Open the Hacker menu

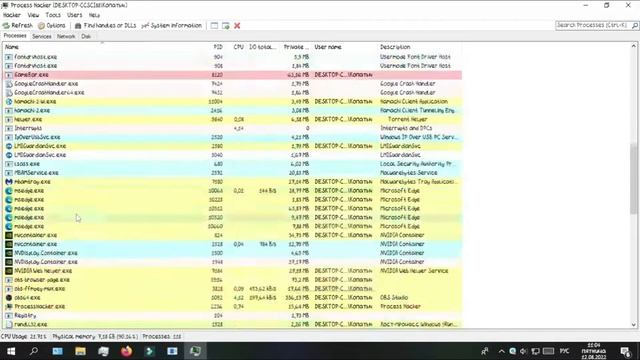point(11,15)
